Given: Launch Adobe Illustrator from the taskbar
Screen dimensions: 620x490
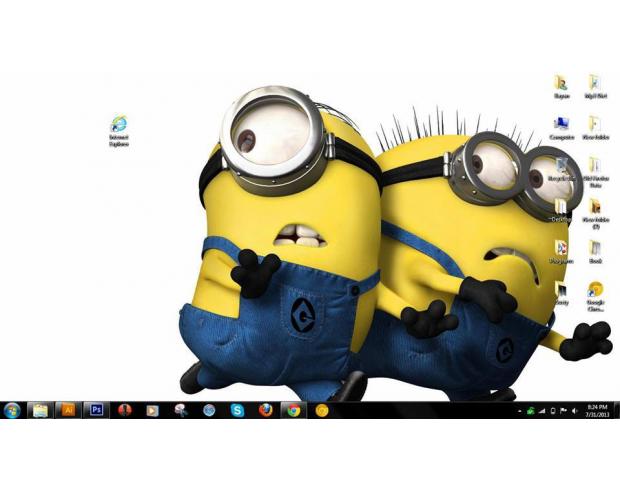Looking at the screenshot, I should point(68,410).
